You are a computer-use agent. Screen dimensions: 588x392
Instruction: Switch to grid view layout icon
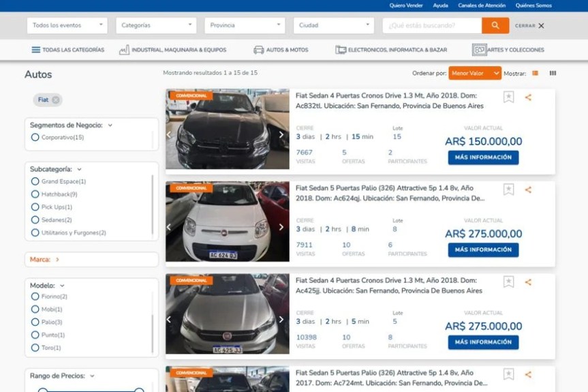553,73
